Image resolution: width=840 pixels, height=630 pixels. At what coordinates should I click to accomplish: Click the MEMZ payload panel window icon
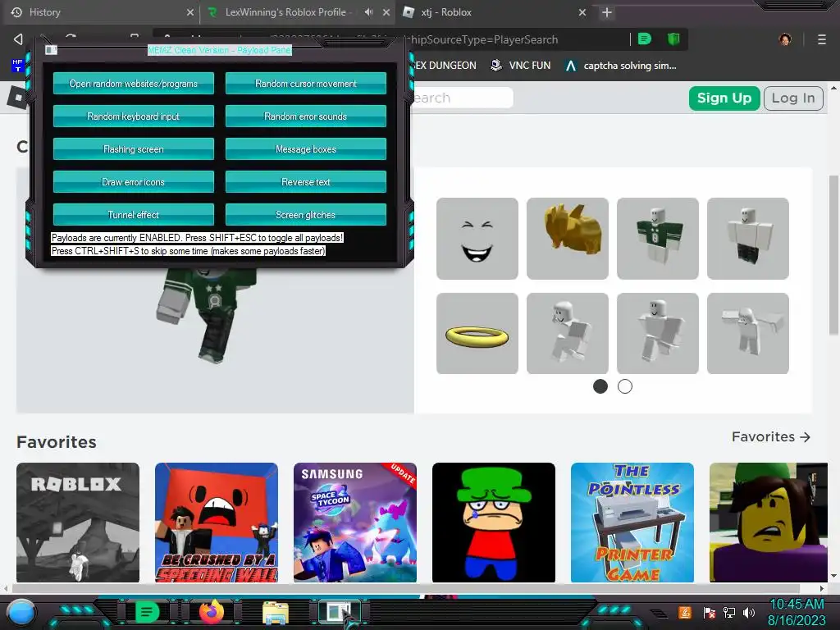point(51,50)
